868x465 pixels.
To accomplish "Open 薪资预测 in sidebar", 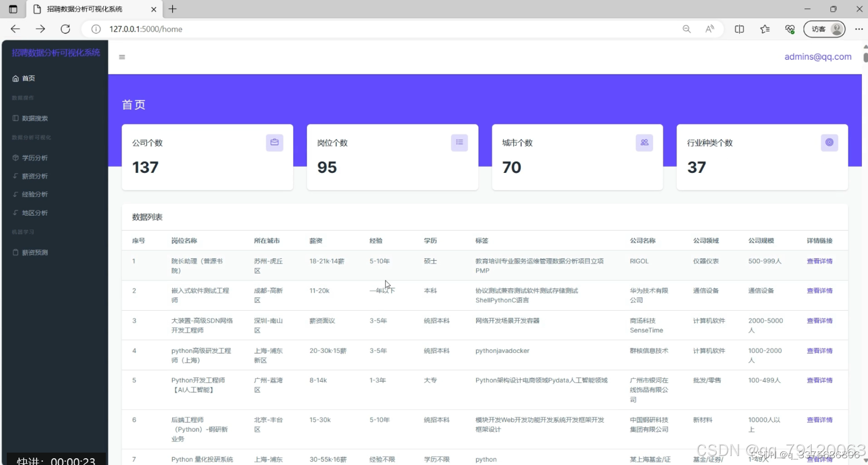I will (x=30, y=252).
